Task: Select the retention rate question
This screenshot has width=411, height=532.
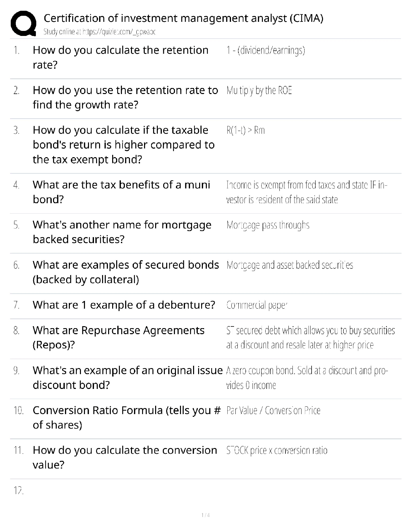Action: (121, 57)
